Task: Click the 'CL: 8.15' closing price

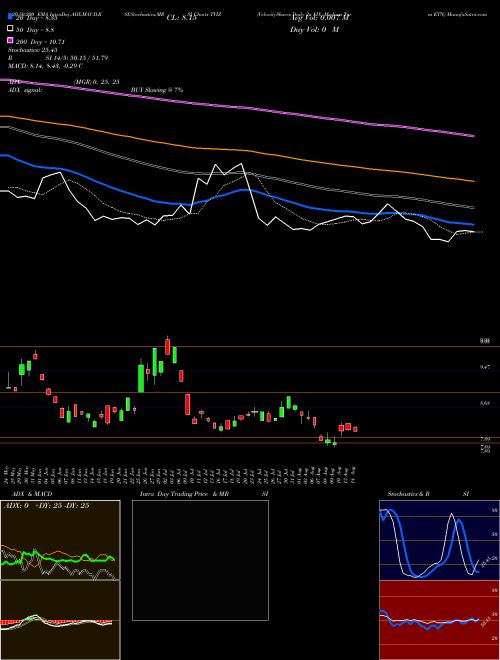Action: point(181,18)
